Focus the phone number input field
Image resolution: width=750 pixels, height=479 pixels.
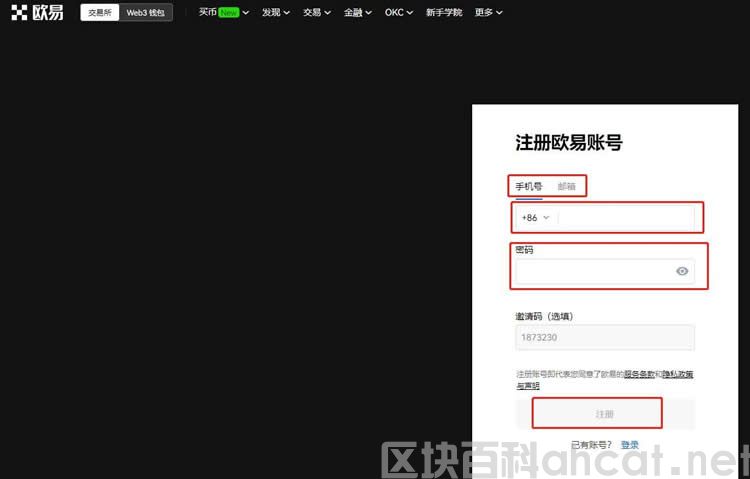tap(626, 218)
